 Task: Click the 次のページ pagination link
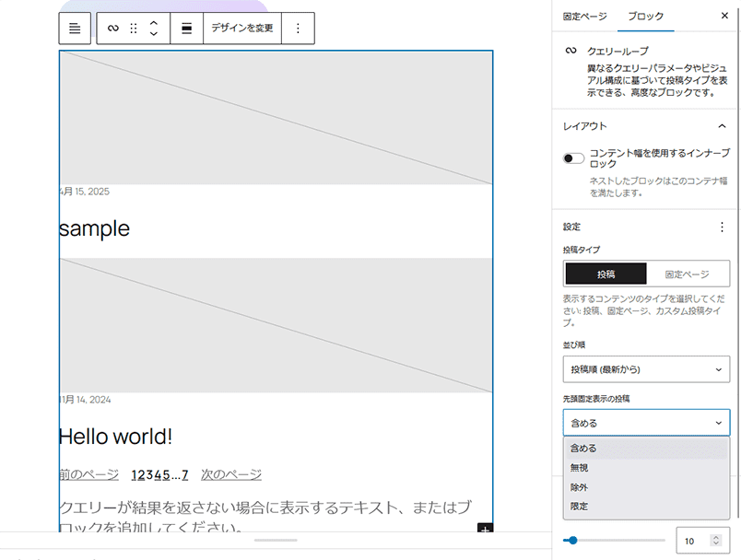tap(231, 475)
